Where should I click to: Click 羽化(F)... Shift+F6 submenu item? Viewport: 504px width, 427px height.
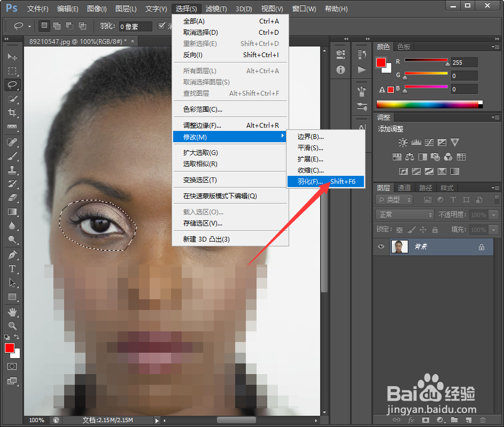[326, 182]
